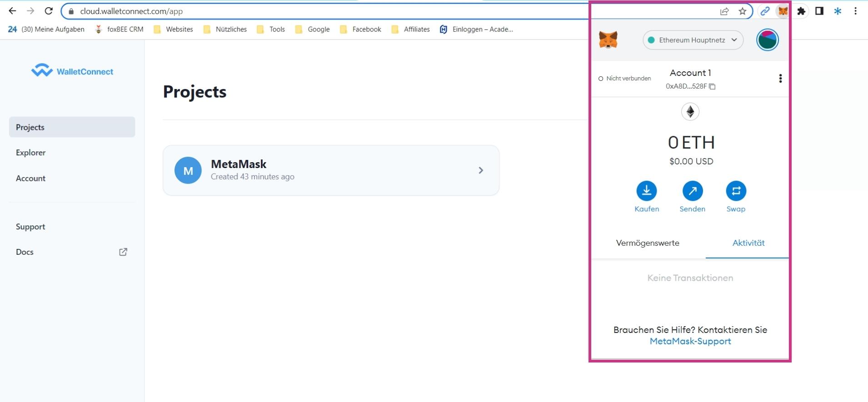Open the Facebook bookmark folder
The width and height of the screenshot is (868, 402).
pos(361,29)
